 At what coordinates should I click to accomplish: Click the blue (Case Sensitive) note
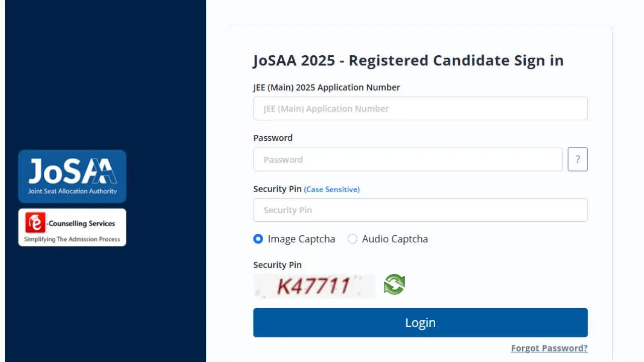[332, 190]
